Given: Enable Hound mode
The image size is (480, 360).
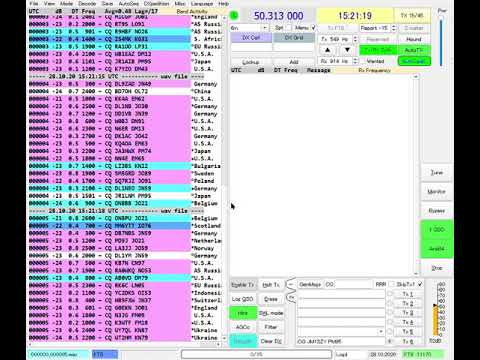Looking at the screenshot, I should (x=414, y=39).
